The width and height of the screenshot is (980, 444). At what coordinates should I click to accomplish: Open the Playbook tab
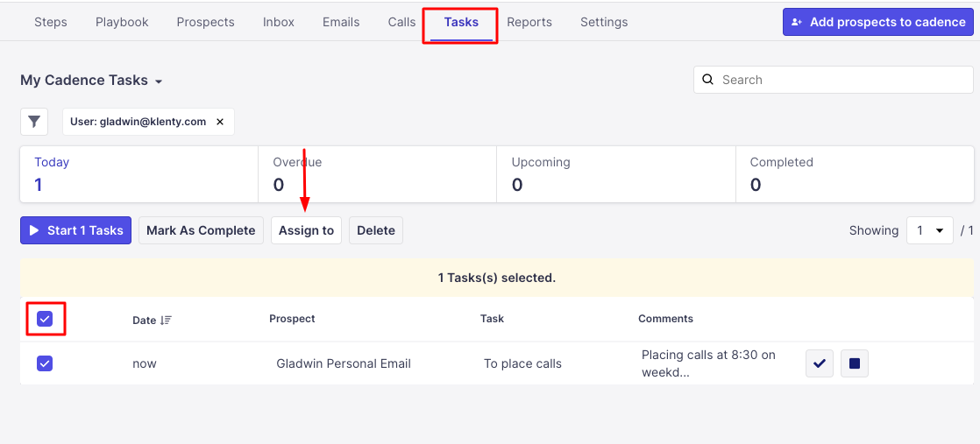coord(122,22)
